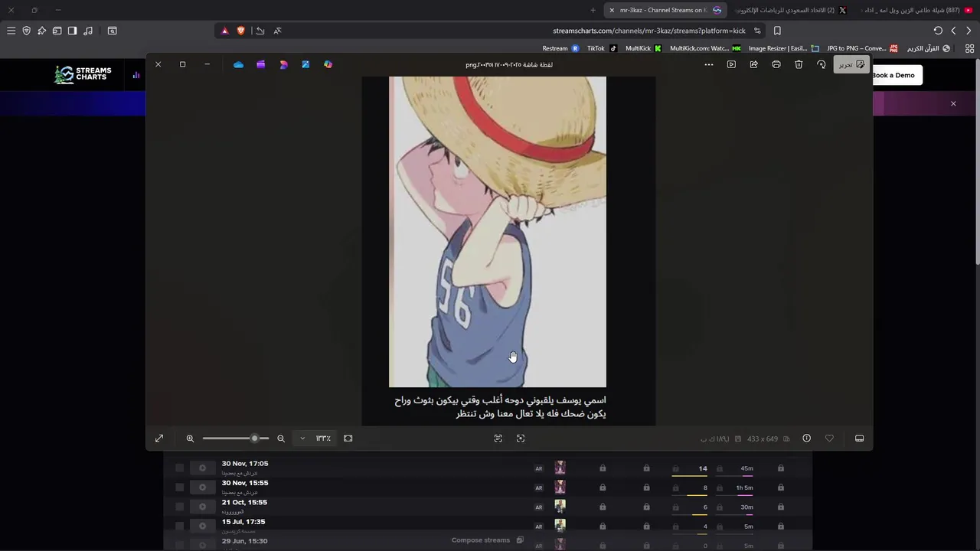
Task: Switch to the YouTube (887) tab
Action: pyautogui.click(x=917, y=10)
